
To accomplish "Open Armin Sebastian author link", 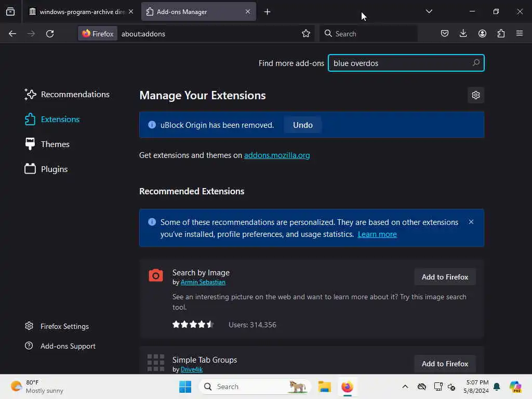I will point(203,282).
